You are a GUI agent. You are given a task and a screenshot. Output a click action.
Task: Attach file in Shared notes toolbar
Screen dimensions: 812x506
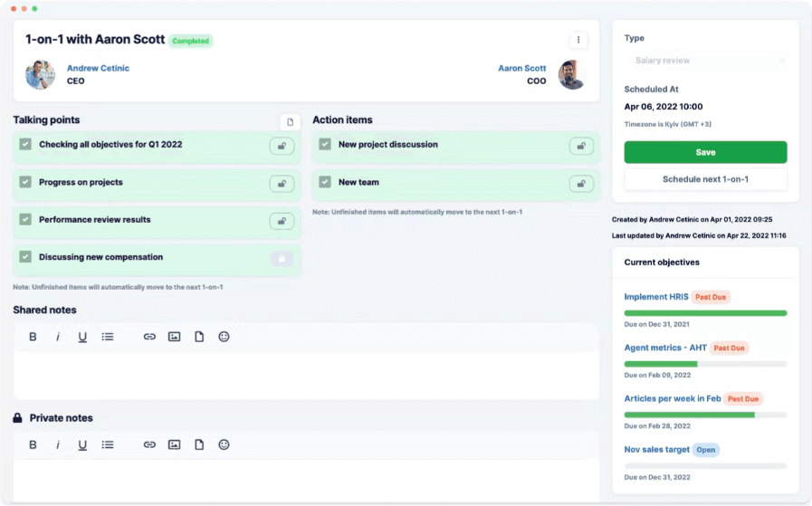pos(199,337)
